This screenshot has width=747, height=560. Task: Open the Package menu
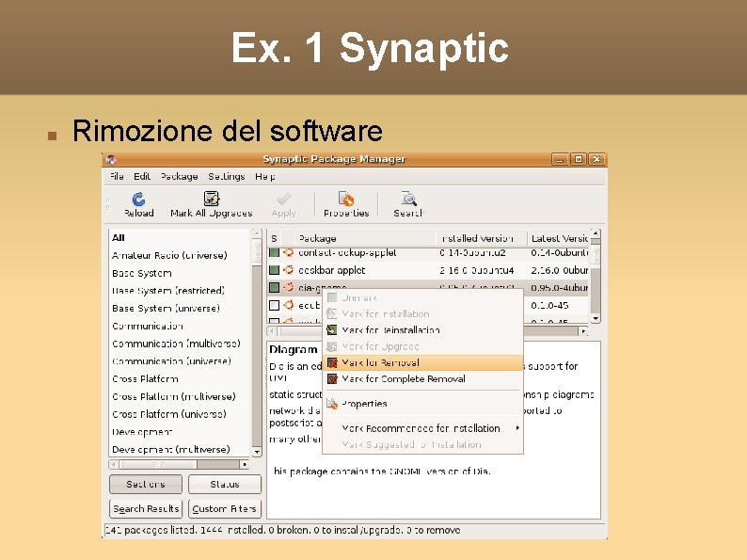(x=179, y=176)
